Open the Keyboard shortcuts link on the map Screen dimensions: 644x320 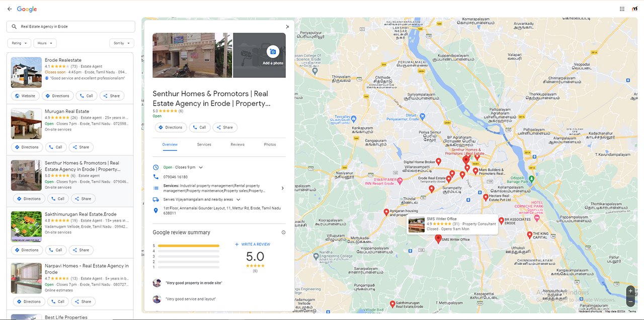point(590,311)
